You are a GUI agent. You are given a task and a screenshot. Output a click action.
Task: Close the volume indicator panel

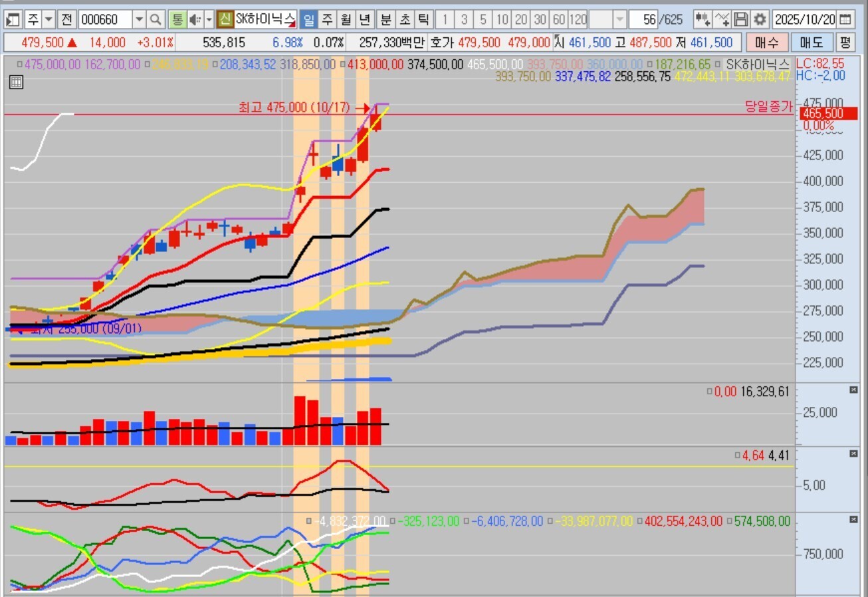pos(853,390)
